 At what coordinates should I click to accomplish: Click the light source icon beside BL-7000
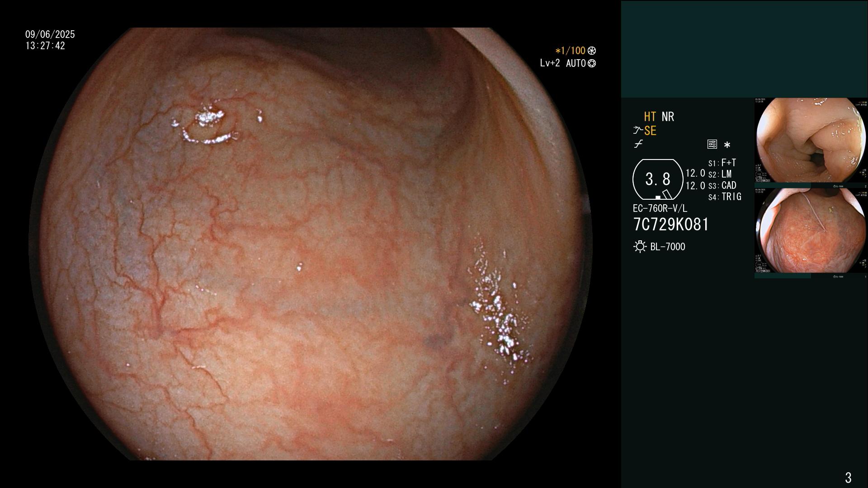pyautogui.click(x=640, y=247)
